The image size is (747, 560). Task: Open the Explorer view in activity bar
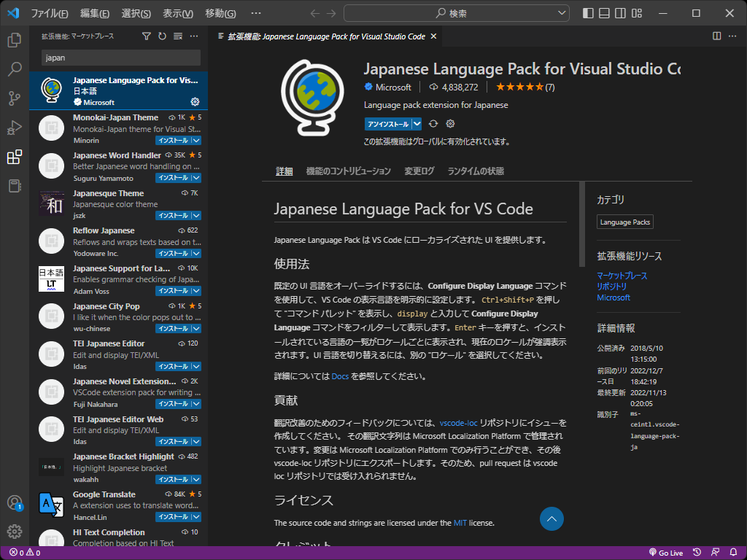coord(15,40)
